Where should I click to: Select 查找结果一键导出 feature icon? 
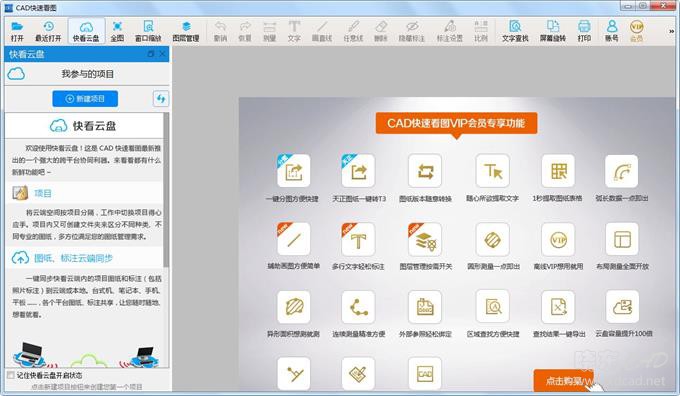(558, 307)
